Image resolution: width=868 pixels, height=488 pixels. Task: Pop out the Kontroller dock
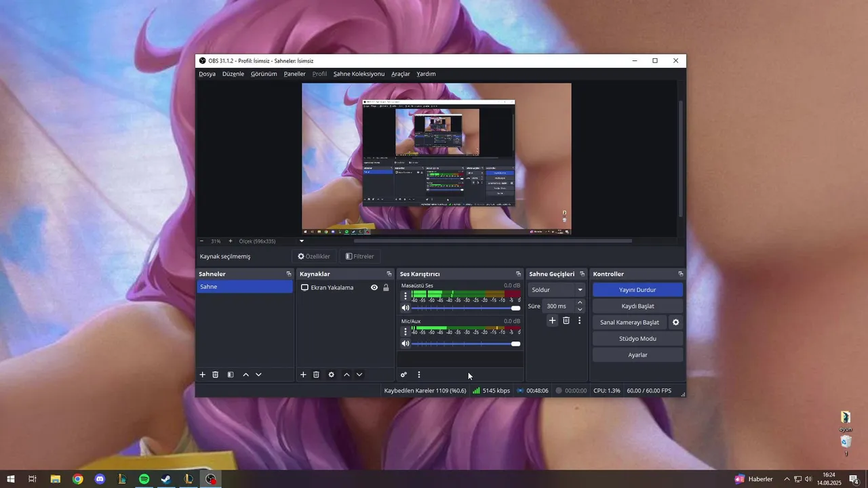coord(680,274)
